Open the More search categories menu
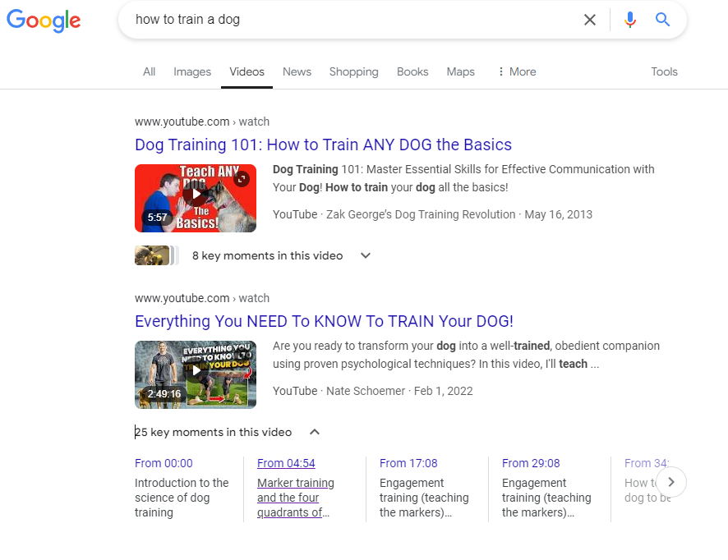The width and height of the screenshot is (728, 560). 516,71
